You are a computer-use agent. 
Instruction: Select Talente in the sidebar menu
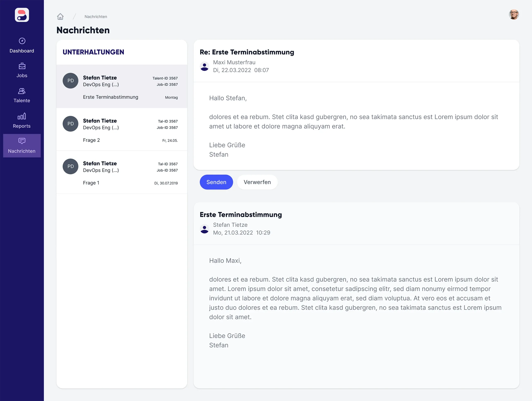(22, 101)
